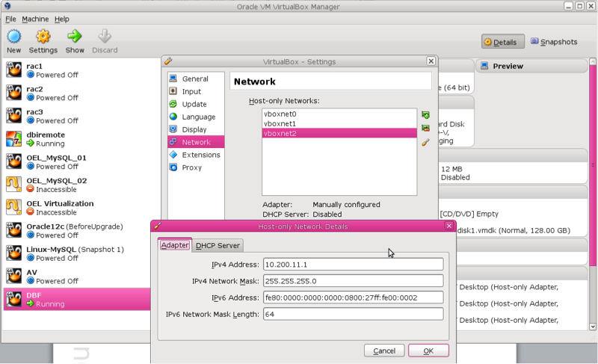Click the Details view button
Viewport: 598px width, 364px height.
pyautogui.click(x=502, y=42)
